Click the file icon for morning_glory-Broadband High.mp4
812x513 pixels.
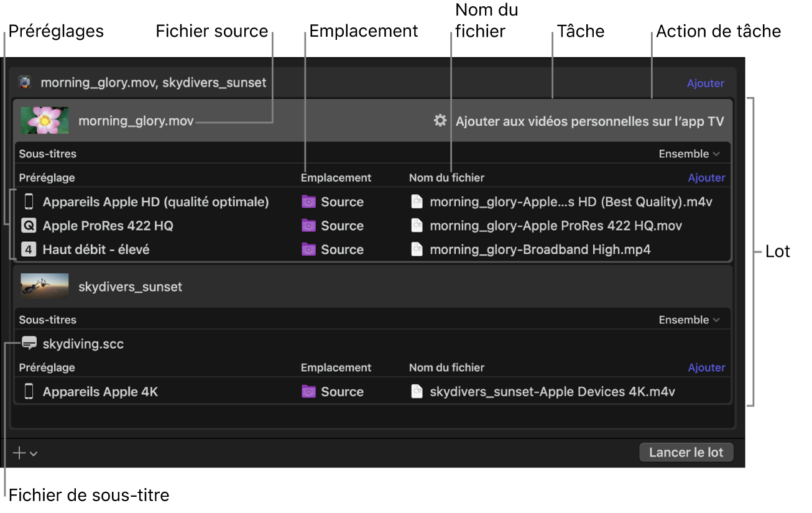click(x=417, y=249)
